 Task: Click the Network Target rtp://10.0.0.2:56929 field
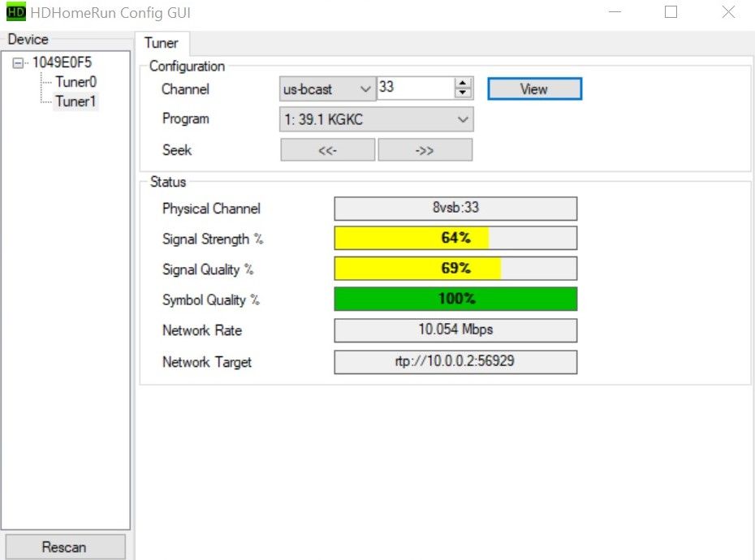[455, 362]
